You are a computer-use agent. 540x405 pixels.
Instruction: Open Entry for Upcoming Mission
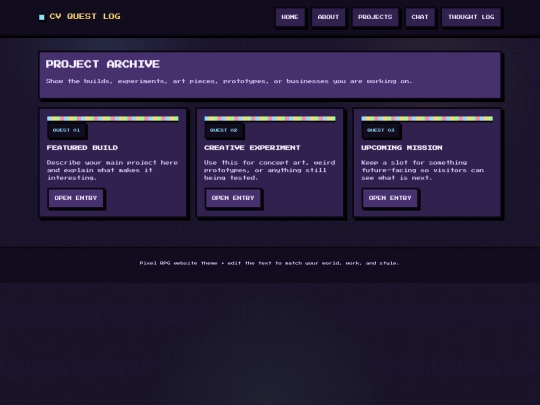pos(390,198)
